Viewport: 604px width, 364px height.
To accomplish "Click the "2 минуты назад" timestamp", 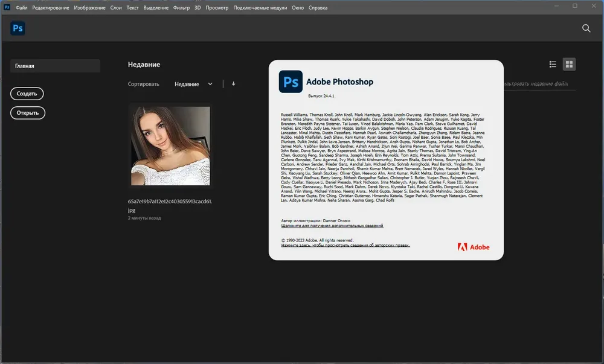I will click(x=144, y=218).
